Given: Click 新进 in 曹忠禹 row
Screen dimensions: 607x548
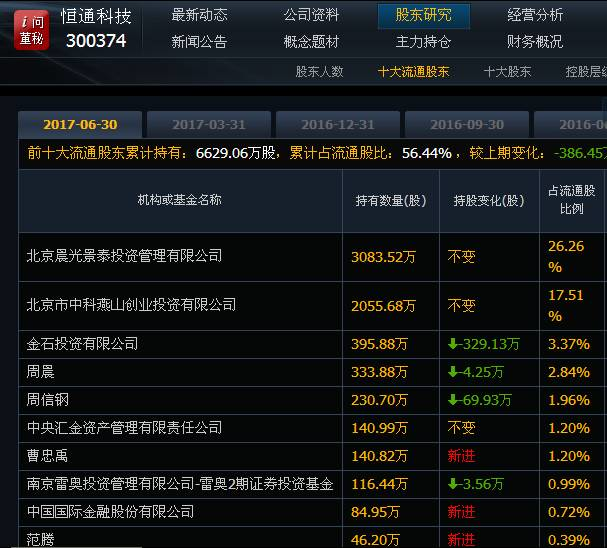Looking at the screenshot, I should tap(461, 456).
